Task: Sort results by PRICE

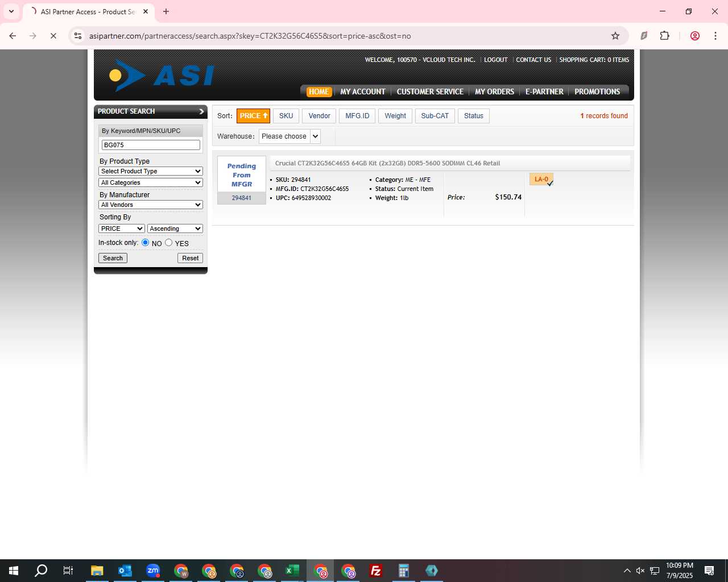Action: pyautogui.click(x=253, y=116)
